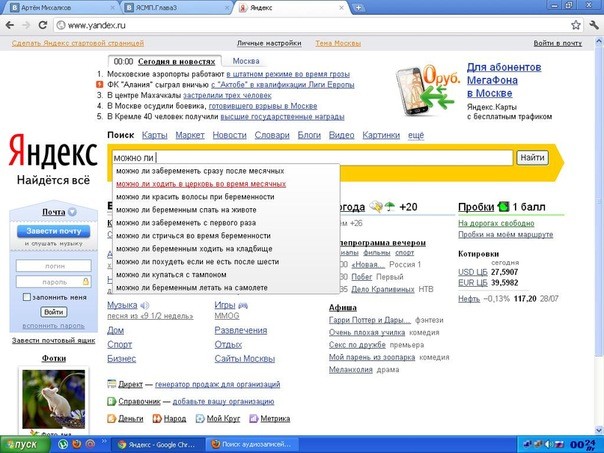Viewport: 604px width, 453px height.
Task: Switch to Поиск аудиозаписей taskbar window
Action: click(x=253, y=445)
